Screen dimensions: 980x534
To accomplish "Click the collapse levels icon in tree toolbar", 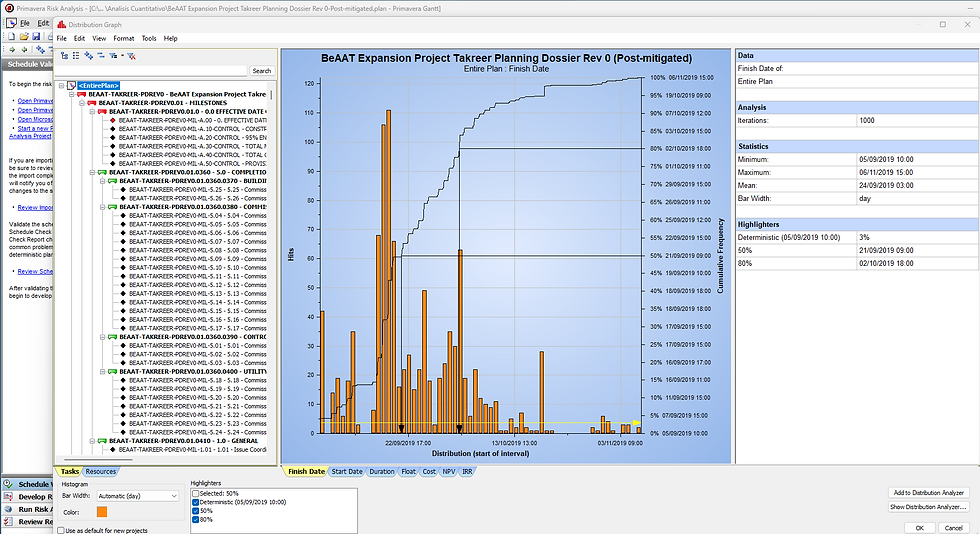I will 101,56.
